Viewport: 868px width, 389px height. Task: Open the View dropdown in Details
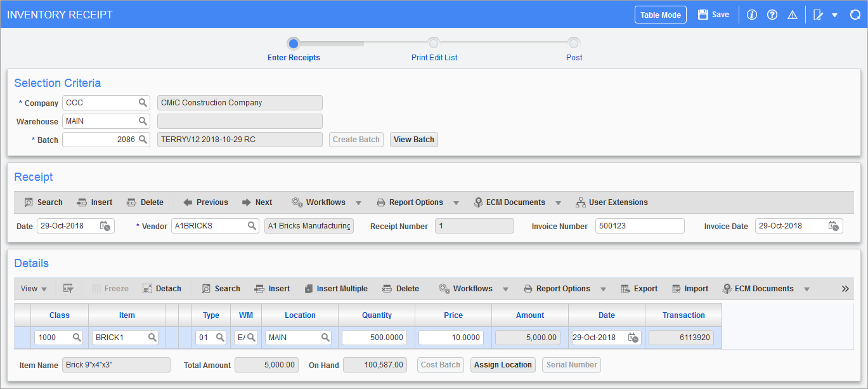coord(33,288)
